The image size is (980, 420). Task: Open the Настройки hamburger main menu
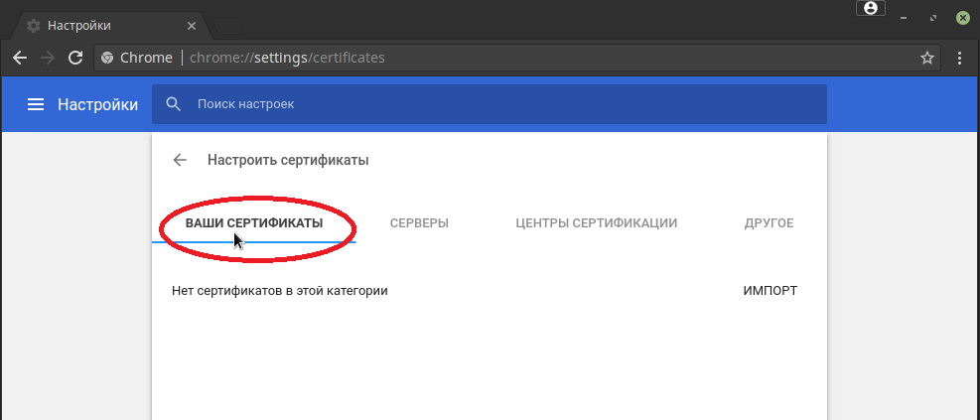click(x=36, y=104)
